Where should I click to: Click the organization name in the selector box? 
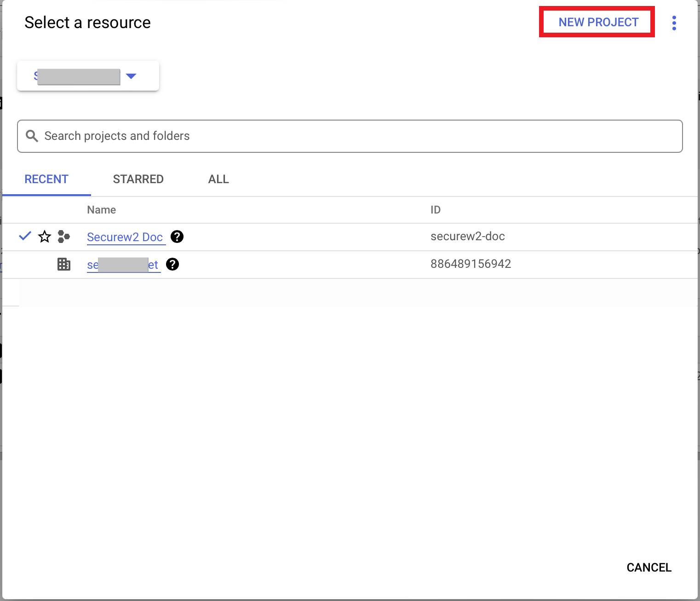click(77, 76)
